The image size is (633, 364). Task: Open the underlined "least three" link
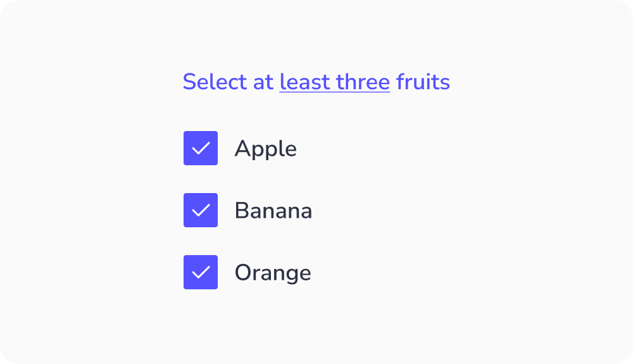(x=334, y=82)
